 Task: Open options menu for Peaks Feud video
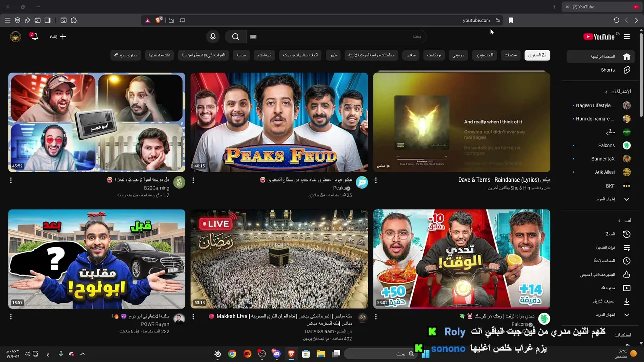coord(193,180)
